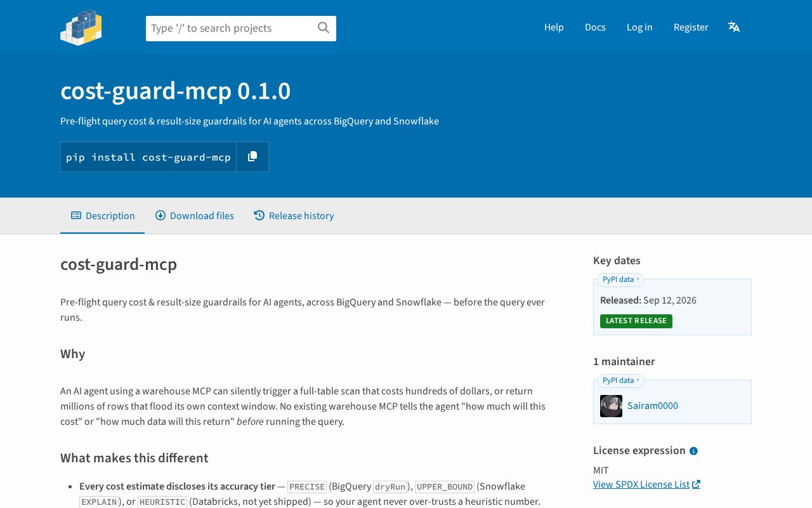This screenshot has height=508, width=812.
Task: Click the cost-guard-mcp 0.1.0 page title
Action: tap(176, 91)
